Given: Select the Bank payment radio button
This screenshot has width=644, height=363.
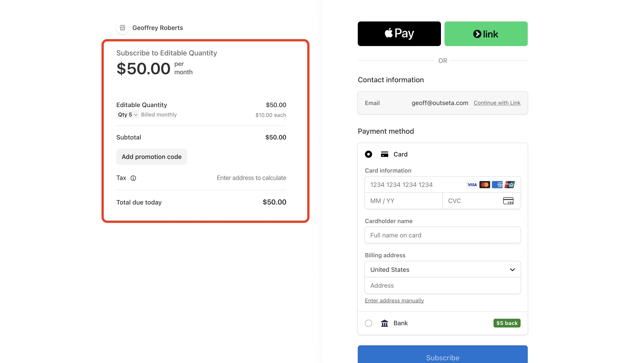Looking at the screenshot, I should (x=369, y=323).
